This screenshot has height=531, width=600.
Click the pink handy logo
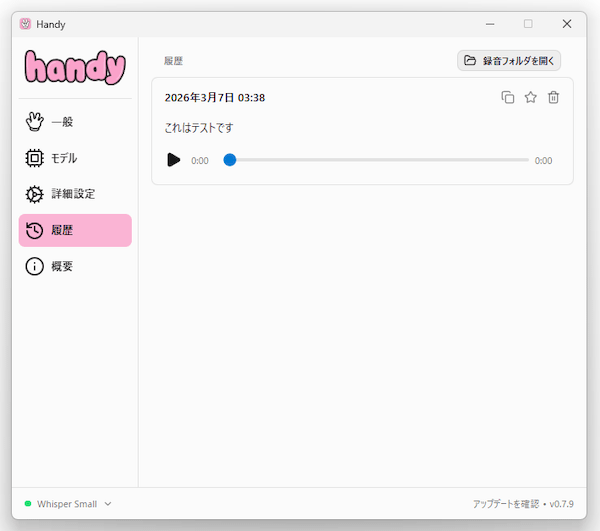[x=75, y=67]
